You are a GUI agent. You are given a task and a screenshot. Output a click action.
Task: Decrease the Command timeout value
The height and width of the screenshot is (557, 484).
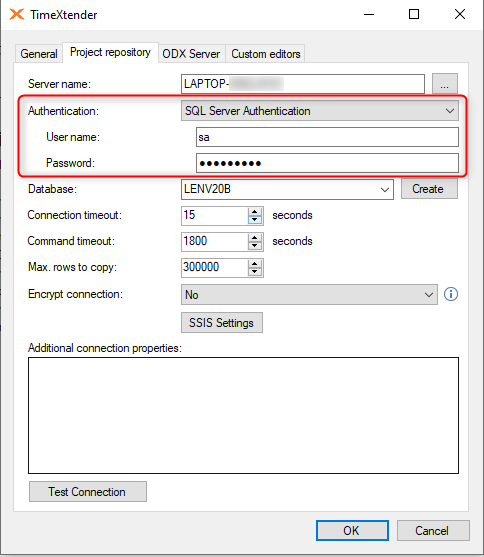point(254,246)
